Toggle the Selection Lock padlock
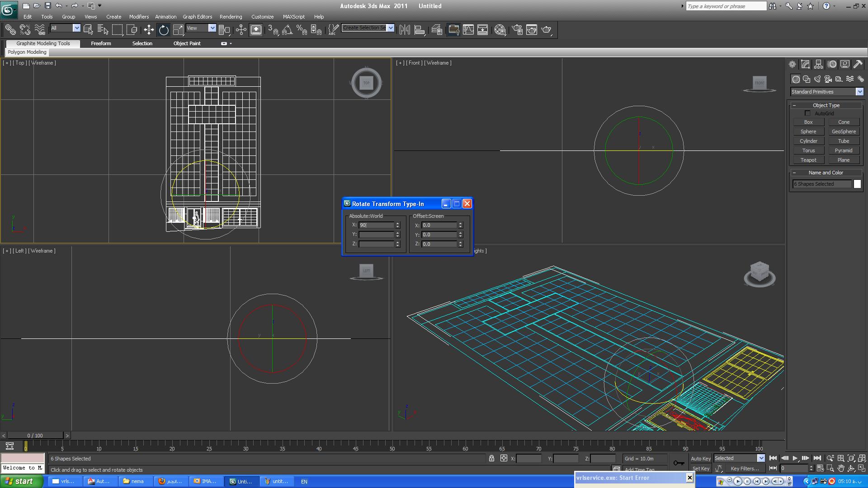The width and height of the screenshot is (868, 488). point(491,459)
